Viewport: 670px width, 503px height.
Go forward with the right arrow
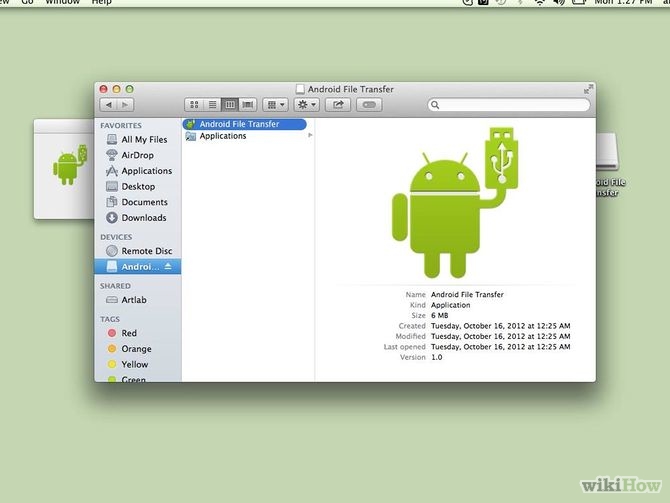point(125,105)
